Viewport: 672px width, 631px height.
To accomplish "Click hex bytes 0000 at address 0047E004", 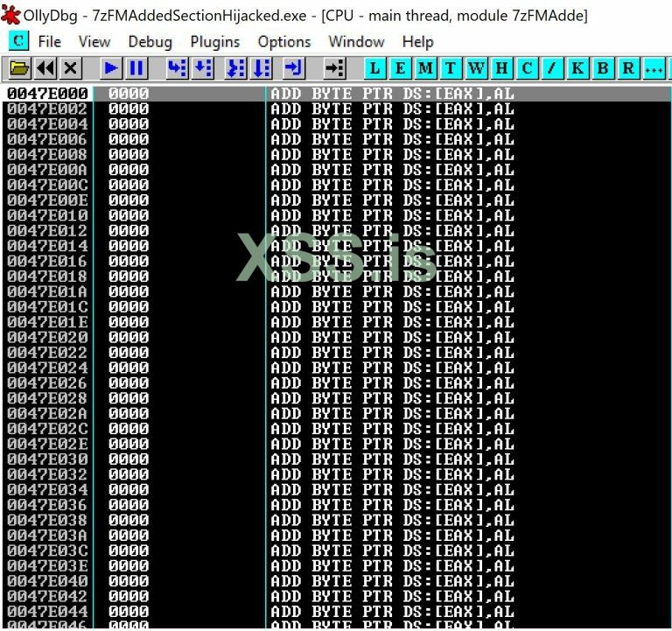I will coord(129,124).
